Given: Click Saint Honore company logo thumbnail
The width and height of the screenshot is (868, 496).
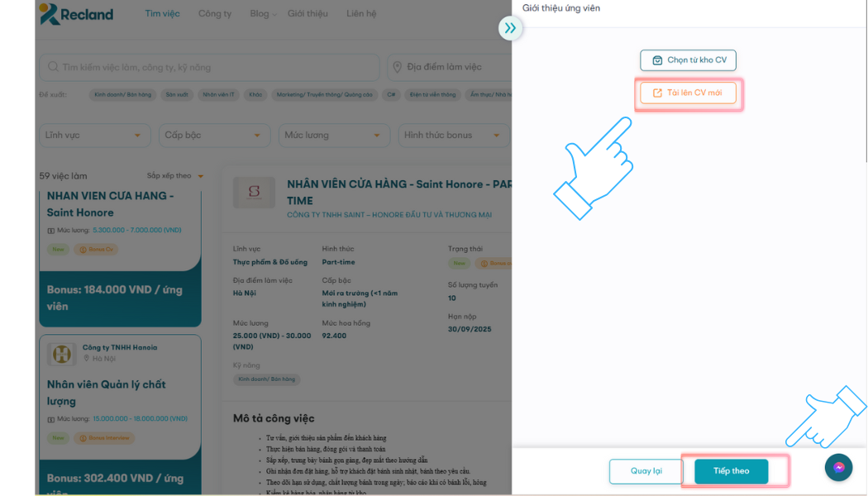Looking at the screenshot, I should (x=254, y=192).
